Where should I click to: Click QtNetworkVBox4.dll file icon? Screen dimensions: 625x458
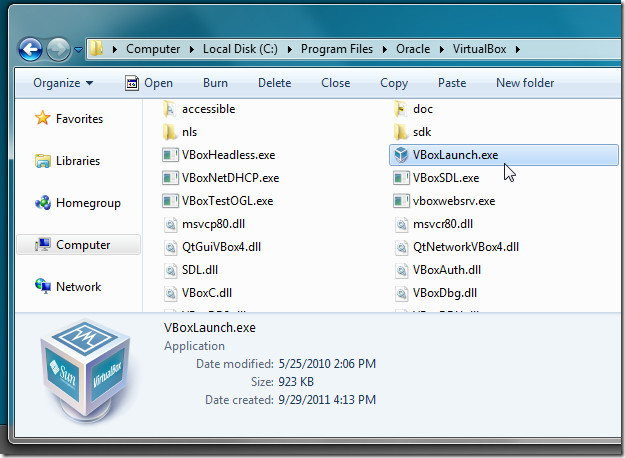coord(401,247)
